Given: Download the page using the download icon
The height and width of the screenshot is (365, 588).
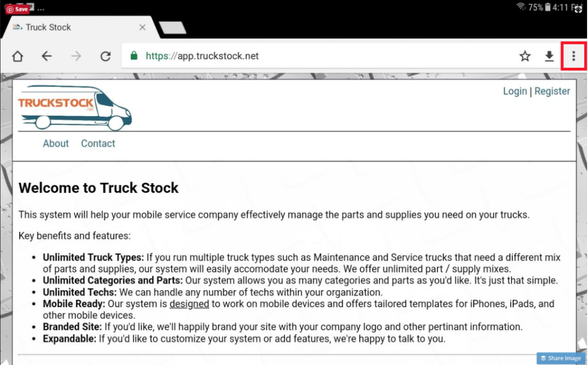Looking at the screenshot, I should tap(549, 56).
